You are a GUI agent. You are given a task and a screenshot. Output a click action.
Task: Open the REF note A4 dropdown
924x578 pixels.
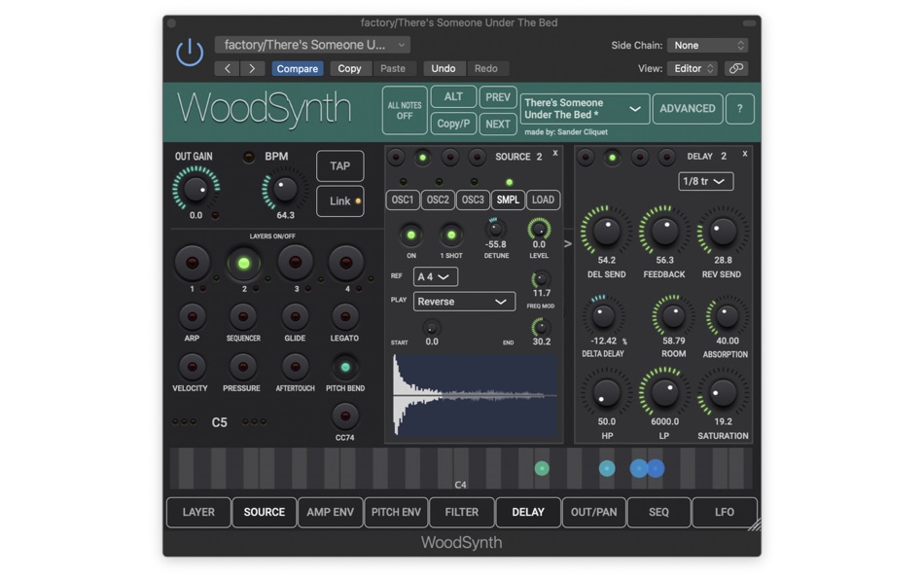point(435,276)
